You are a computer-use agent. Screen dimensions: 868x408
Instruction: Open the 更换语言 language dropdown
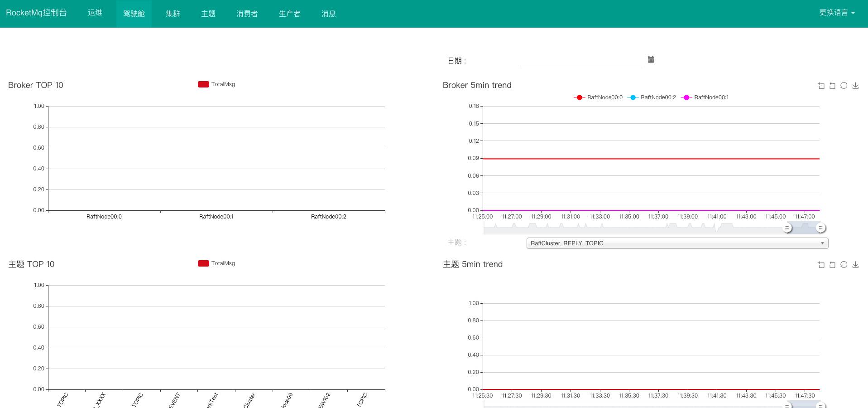click(x=837, y=13)
